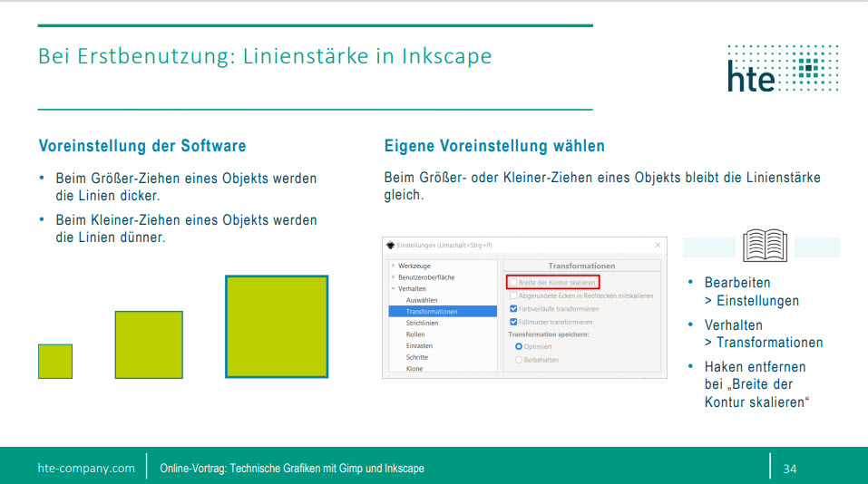Click the 'Benutzeroberfläche' tree label
The width and height of the screenshot is (868, 484).
coord(426,277)
